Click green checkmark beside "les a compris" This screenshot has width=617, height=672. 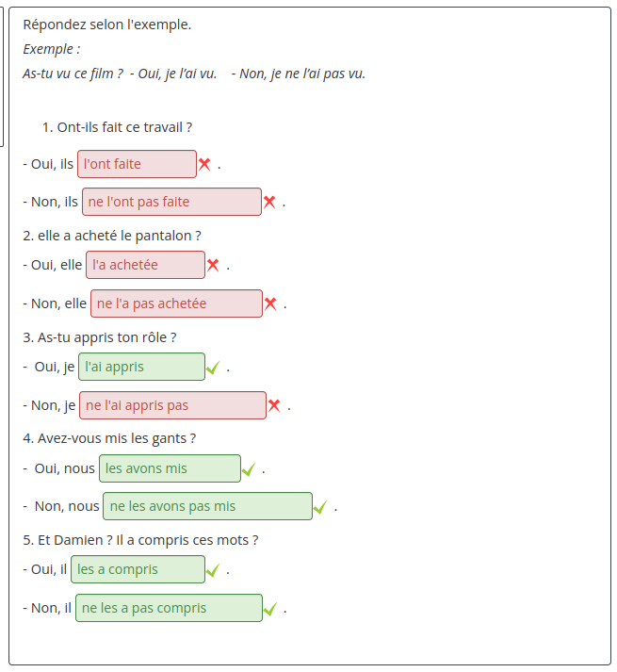pos(213,570)
